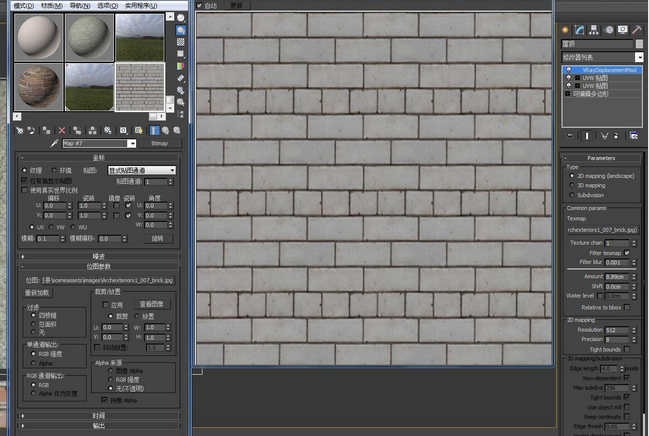
Task: Pick material with eyedropper icon
Action: 54,143
